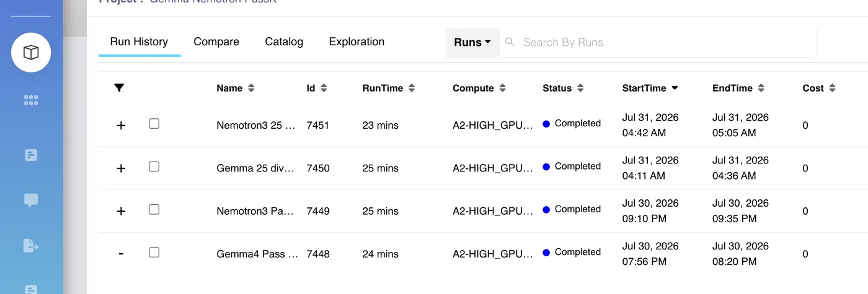Open the grid apps icon in sidebar

(x=31, y=100)
